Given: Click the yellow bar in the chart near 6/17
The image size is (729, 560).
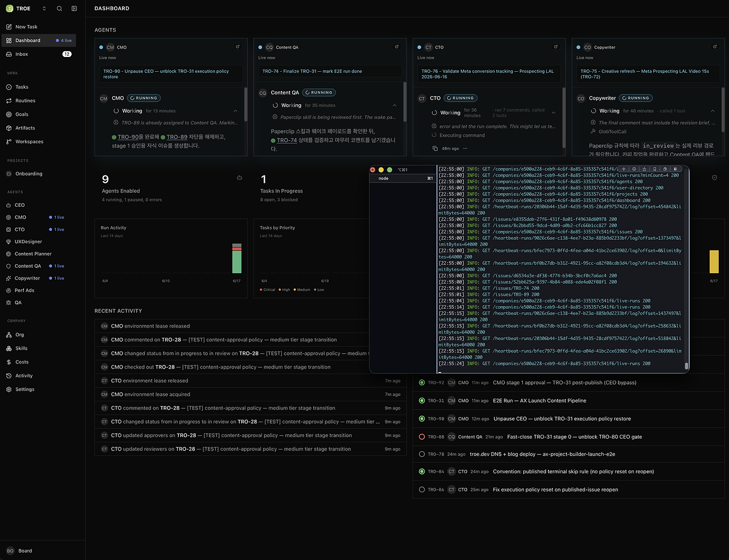Looking at the screenshot, I should pyautogui.click(x=714, y=261).
